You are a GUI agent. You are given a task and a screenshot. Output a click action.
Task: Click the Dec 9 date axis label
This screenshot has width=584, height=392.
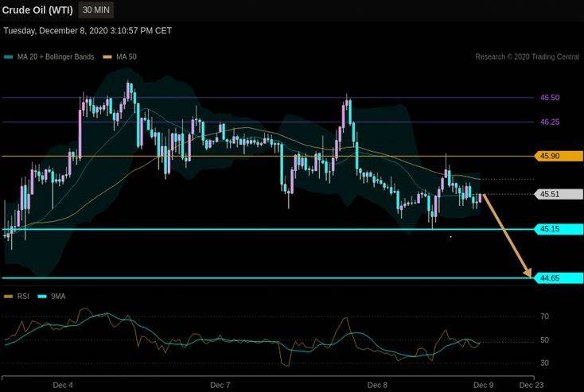[x=484, y=385]
